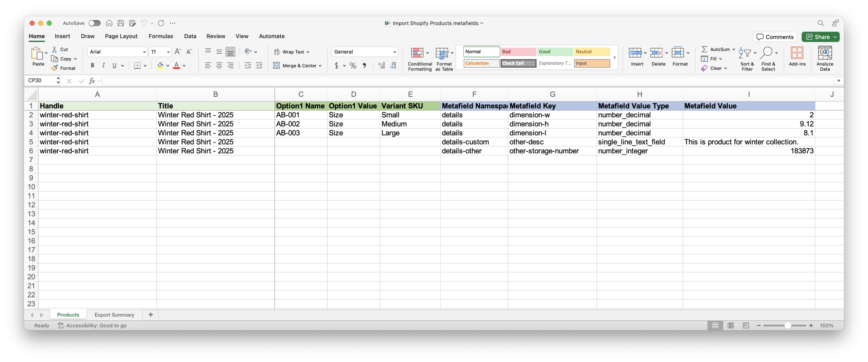Switch to the Export Summary sheet
868x362 pixels.
(x=114, y=315)
